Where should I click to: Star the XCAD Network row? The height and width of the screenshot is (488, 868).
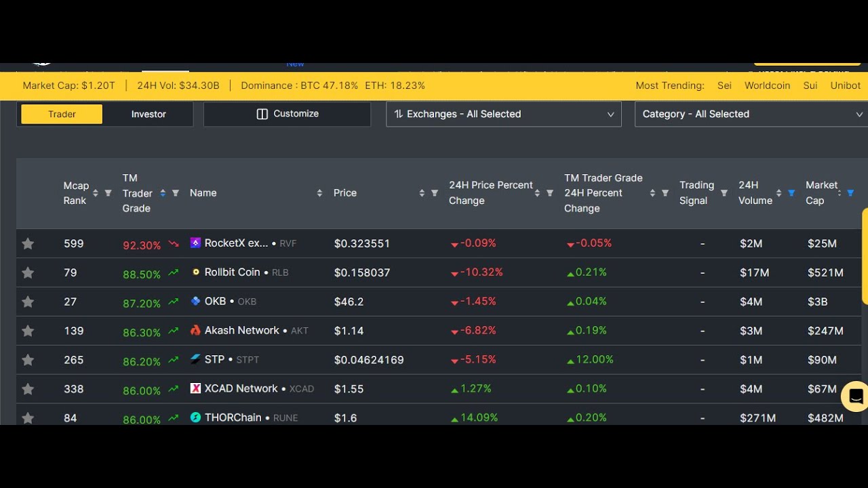tap(28, 389)
